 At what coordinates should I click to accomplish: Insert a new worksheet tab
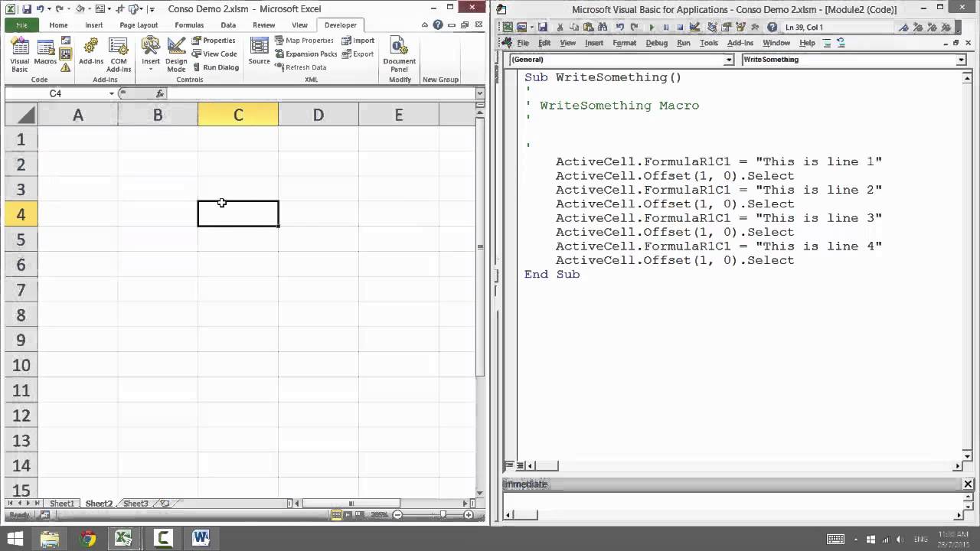[165, 504]
